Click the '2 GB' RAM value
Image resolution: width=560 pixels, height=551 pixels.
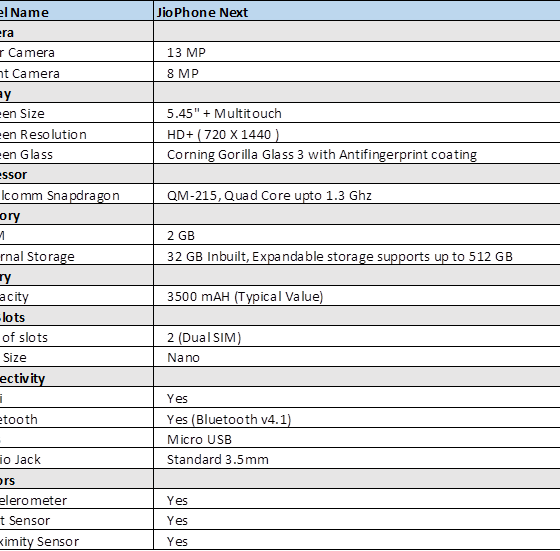point(181,236)
